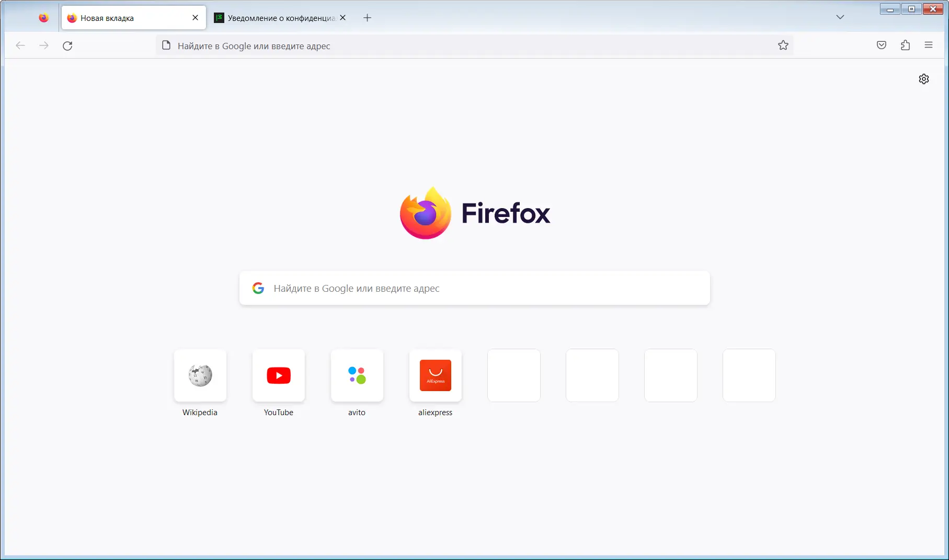This screenshot has width=949, height=560.
Task: Click the aliexpress label text
Action: point(435,413)
